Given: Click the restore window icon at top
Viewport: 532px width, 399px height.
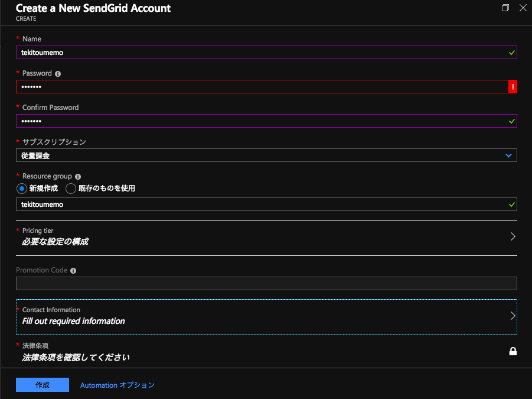Looking at the screenshot, I should tap(505, 8).
